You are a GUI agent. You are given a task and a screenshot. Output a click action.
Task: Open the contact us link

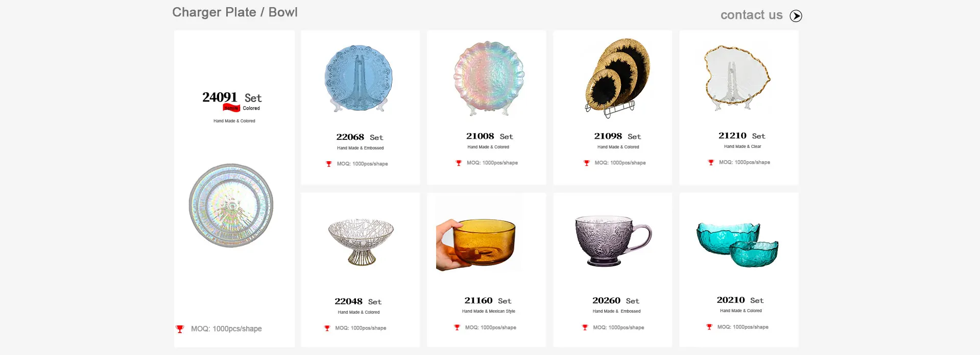[x=751, y=15]
